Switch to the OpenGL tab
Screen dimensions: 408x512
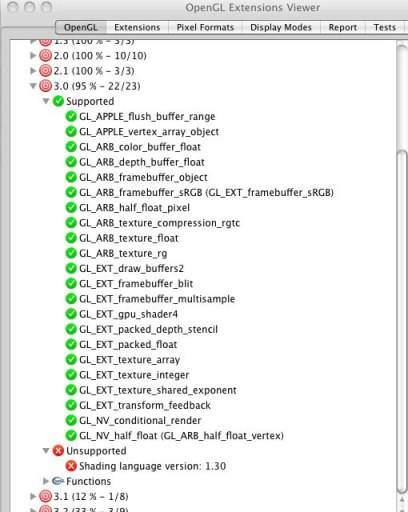click(81, 27)
